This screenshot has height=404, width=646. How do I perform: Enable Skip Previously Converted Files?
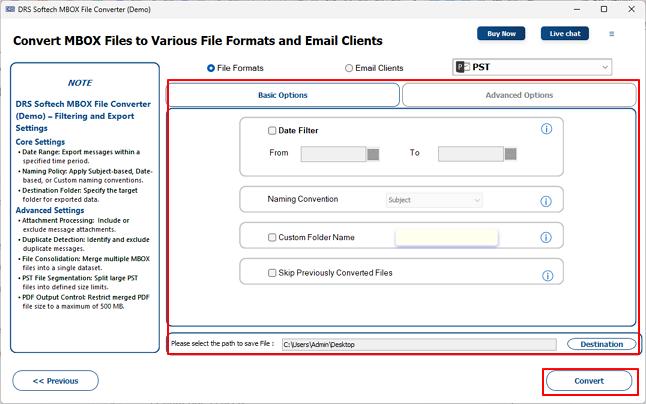pyautogui.click(x=272, y=273)
